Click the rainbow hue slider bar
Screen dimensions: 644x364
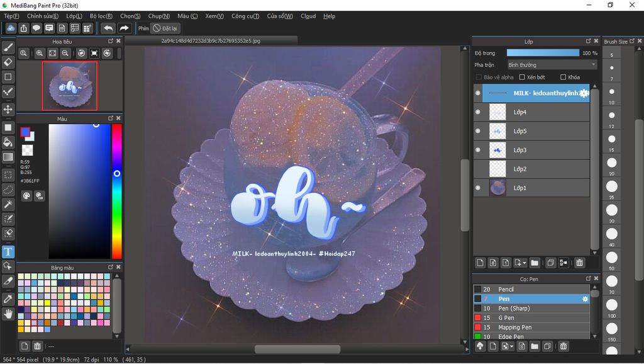[116, 191]
